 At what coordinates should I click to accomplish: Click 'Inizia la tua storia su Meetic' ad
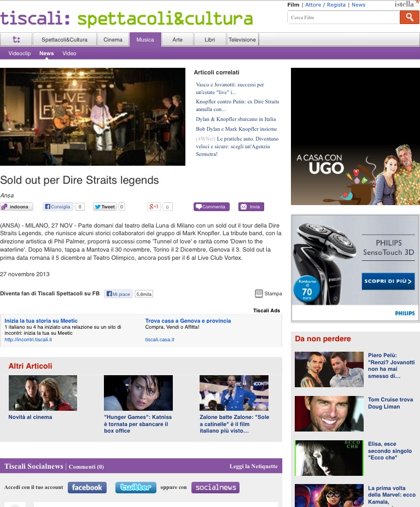pyautogui.click(x=41, y=320)
